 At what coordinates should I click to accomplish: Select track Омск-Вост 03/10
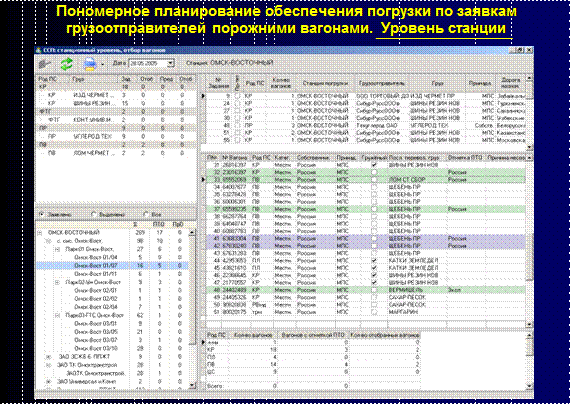point(96,348)
